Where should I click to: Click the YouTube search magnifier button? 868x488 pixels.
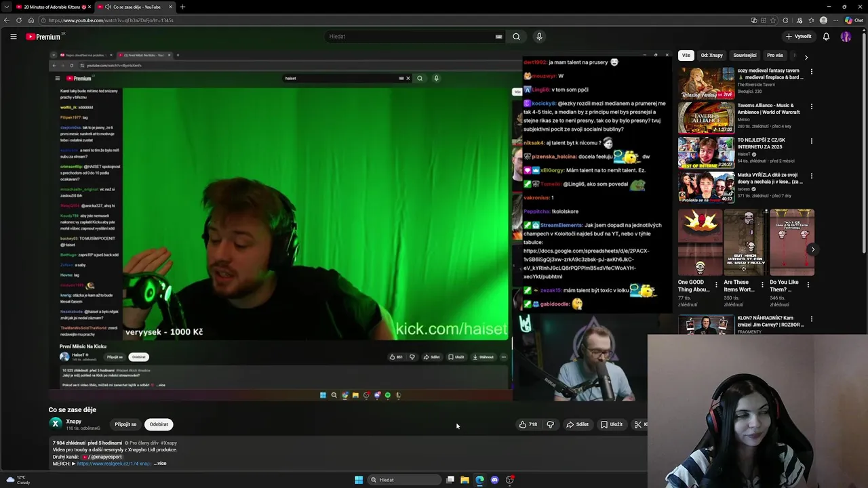(x=516, y=37)
